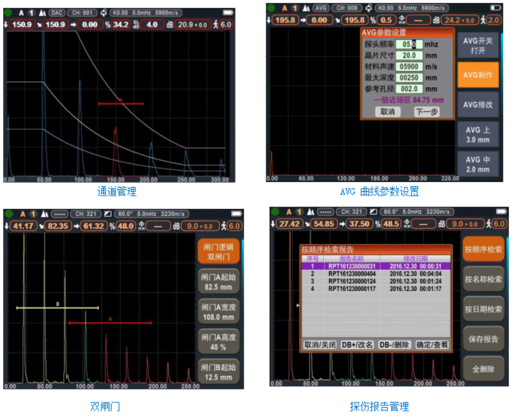Click the 61.32 horizontal distance readout
This screenshot has height=420, width=520.
coord(94,226)
